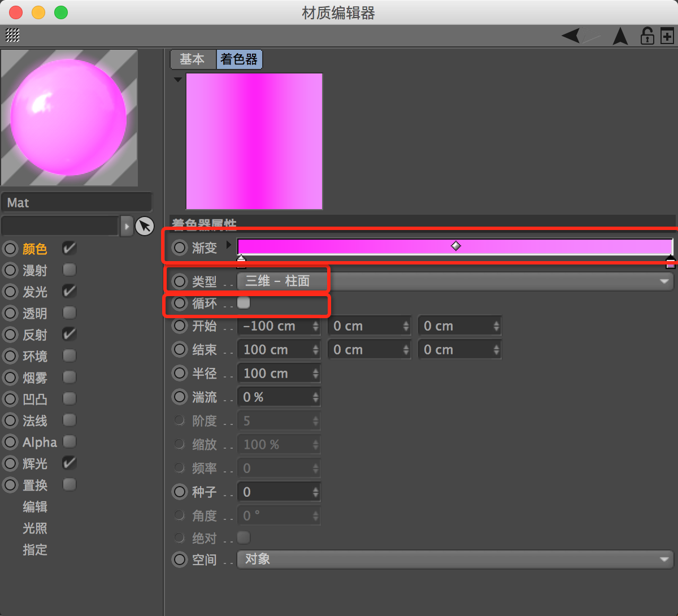678x616 pixels.
Task: Click the pink sphere material preview
Action: click(69, 118)
